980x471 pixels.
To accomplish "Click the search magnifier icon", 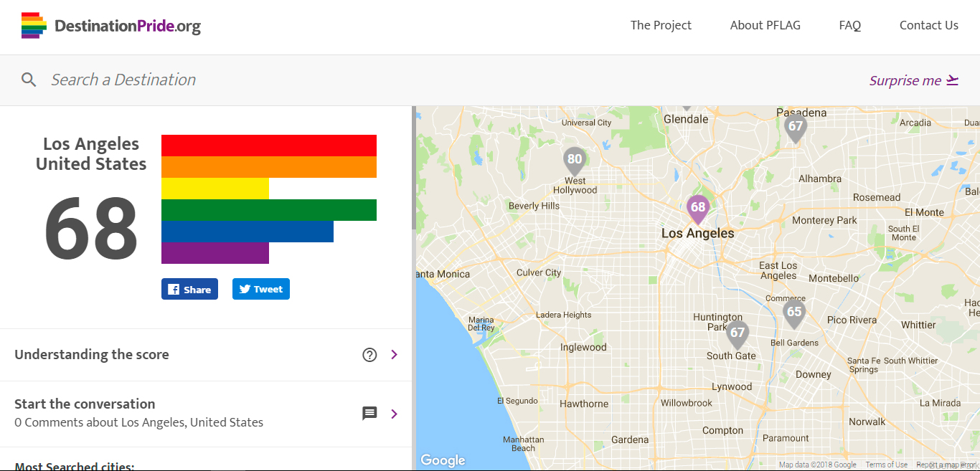I will point(29,80).
